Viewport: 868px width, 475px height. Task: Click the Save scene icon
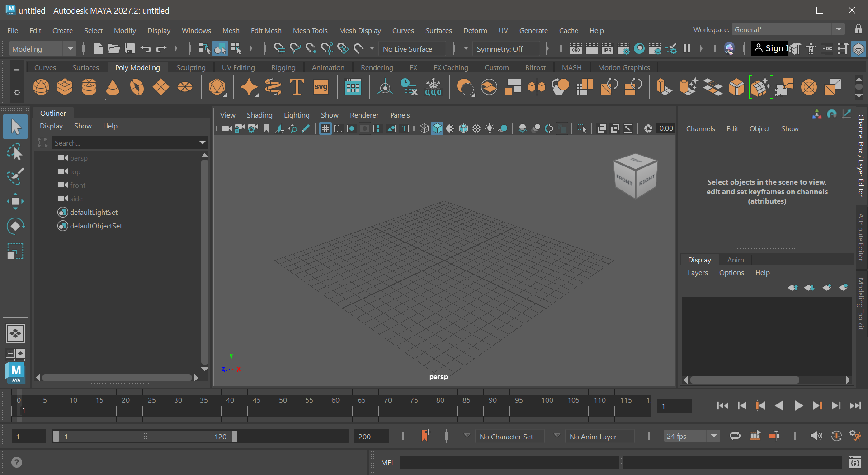coord(130,48)
